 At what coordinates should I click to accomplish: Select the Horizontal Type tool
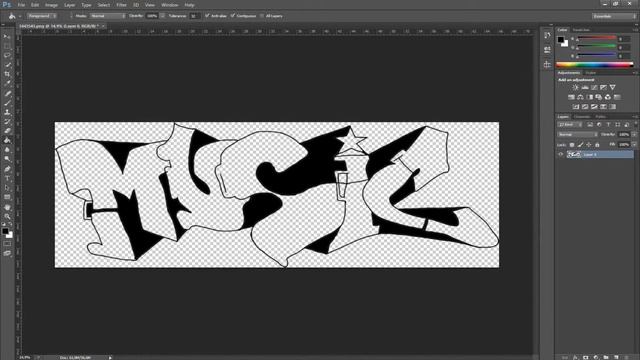pyautogui.click(x=7, y=178)
